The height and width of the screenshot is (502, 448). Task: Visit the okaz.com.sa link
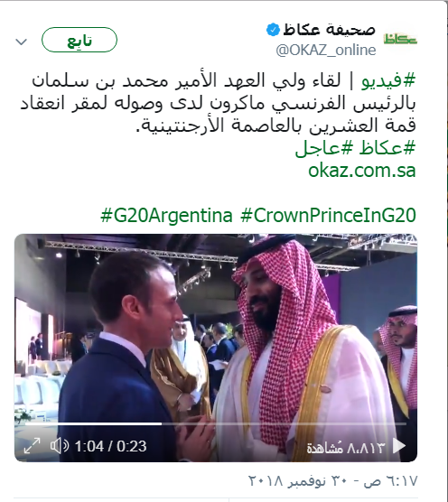pos(361,171)
